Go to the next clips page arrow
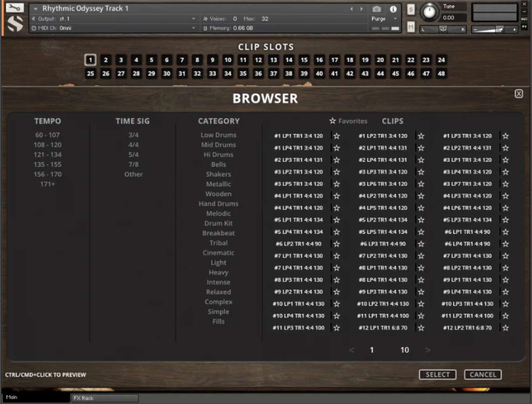 [428, 350]
